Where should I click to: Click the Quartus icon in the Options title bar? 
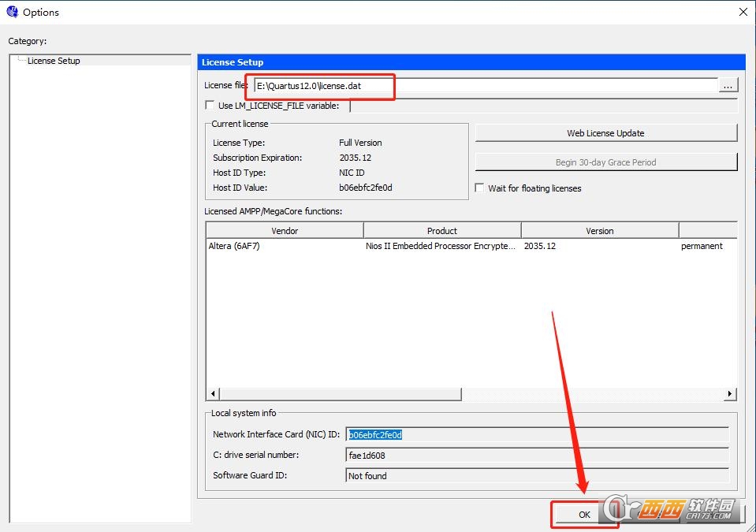(12, 12)
